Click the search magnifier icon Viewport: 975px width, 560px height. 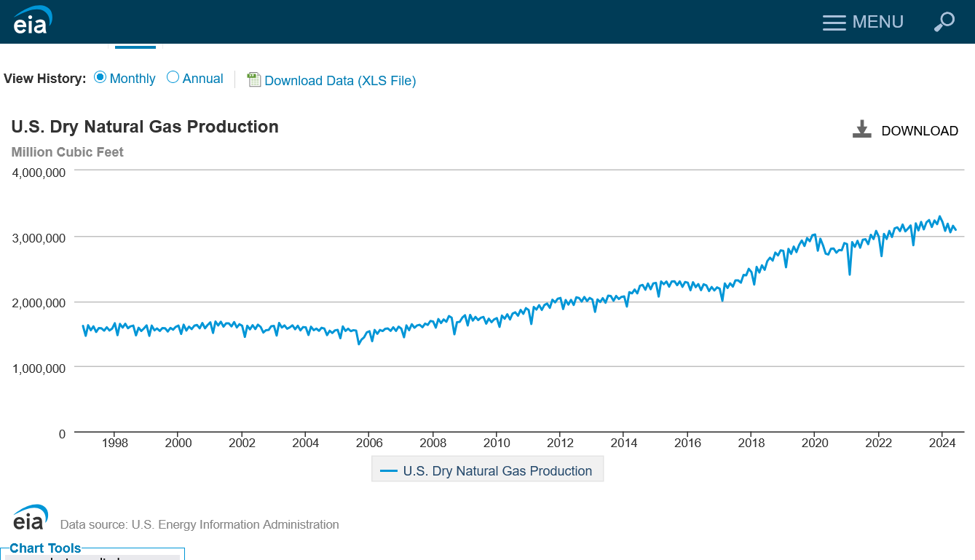coord(944,22)
